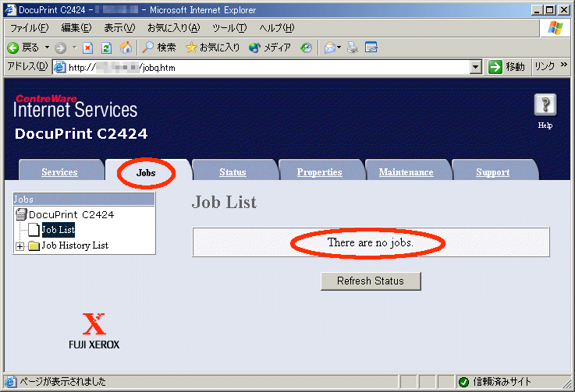
Task: Expand the Job History List folder
Action: pyautogui.click(x=20, y=246)
